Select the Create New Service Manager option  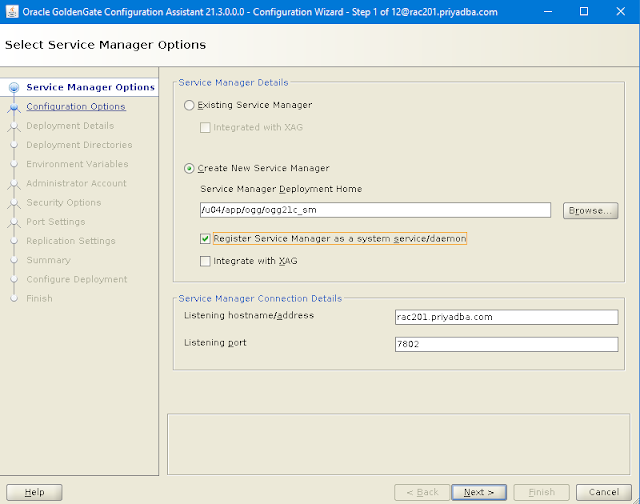coord(189,168)
